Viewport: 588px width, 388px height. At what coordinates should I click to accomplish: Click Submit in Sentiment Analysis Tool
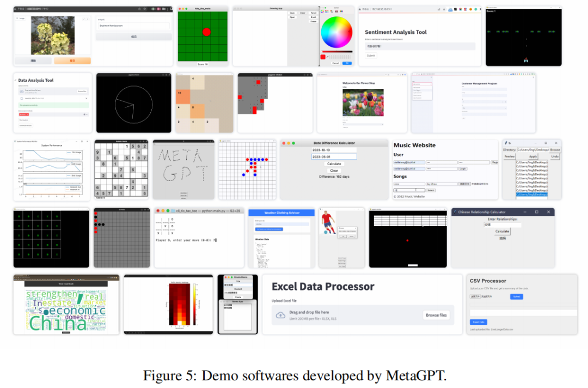[x=371, y=56]
